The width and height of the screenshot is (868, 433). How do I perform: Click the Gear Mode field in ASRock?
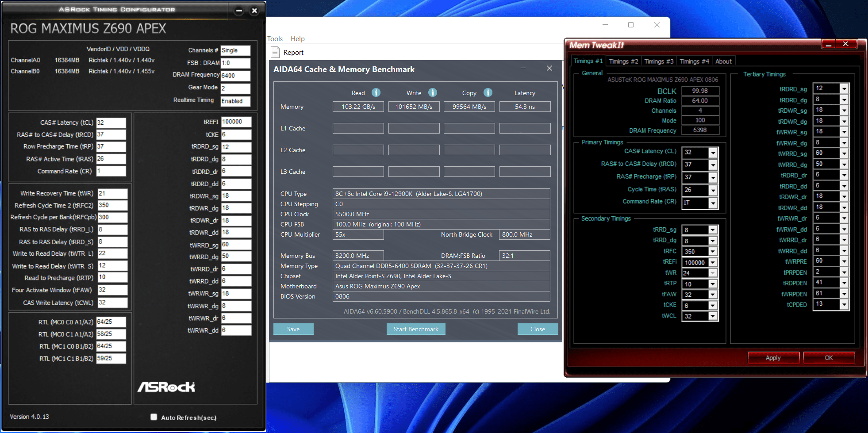(x=235, y=88)
